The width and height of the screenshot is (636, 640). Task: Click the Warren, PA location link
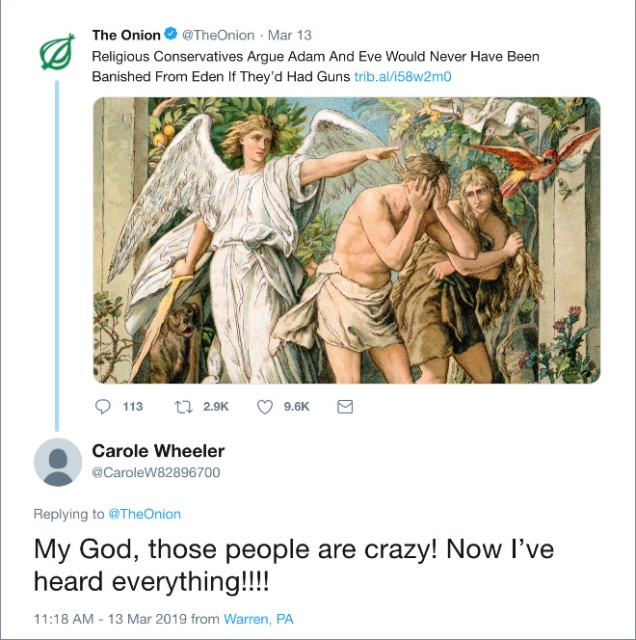[258, 619]
